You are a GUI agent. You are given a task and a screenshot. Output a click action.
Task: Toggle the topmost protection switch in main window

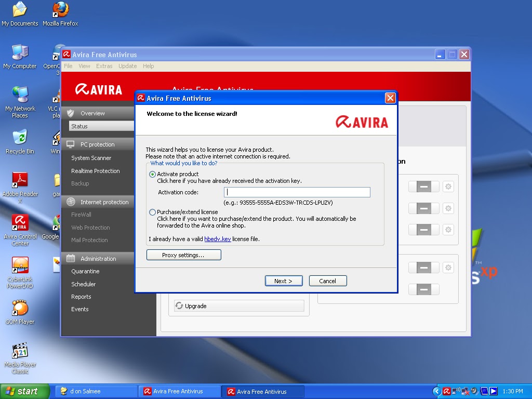pos(424,187)
